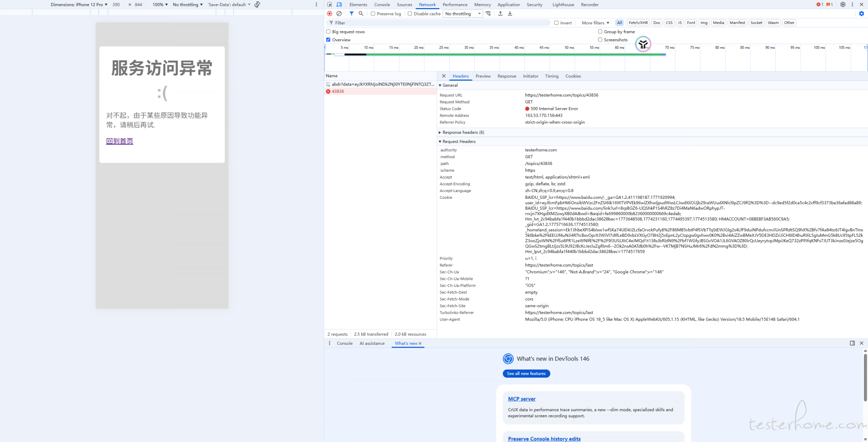Open the MCP server link

click(522, 399)
